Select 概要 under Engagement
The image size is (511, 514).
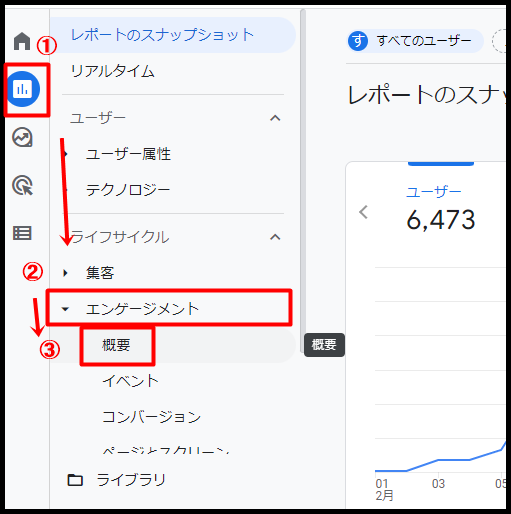click(x=116, y=345)
